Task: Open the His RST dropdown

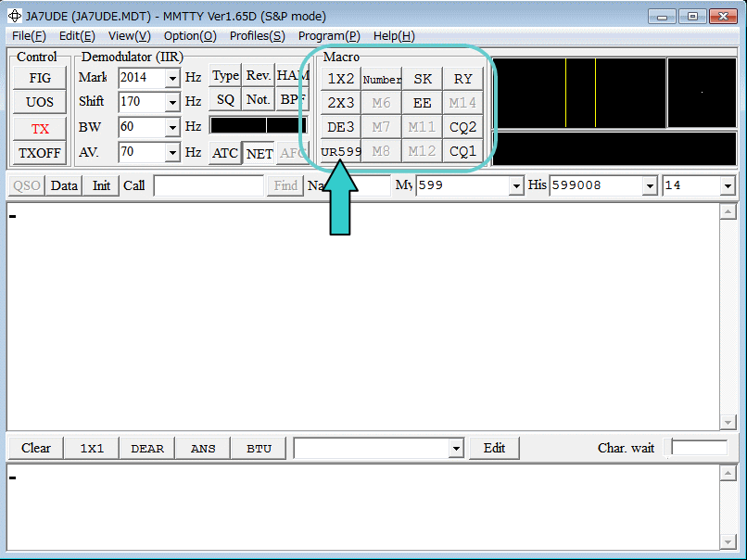Action: tap(650, 185)
